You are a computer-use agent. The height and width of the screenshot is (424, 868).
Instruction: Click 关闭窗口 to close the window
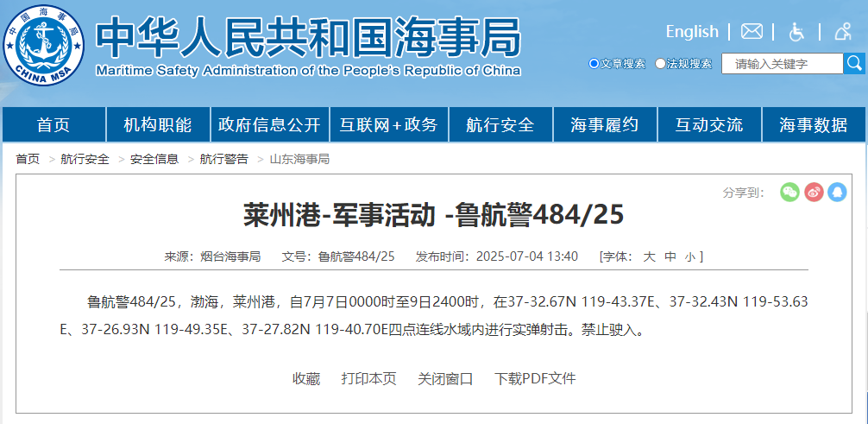point(445,379)
